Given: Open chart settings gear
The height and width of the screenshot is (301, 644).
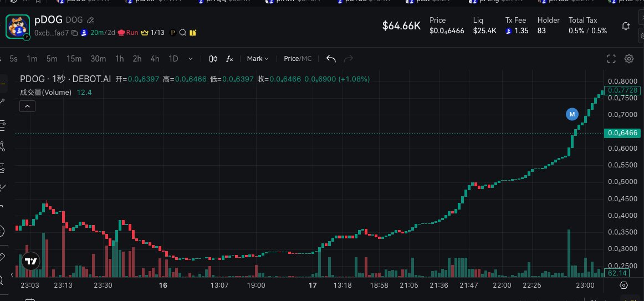Looking at the screenshot, I should point(629,59).
